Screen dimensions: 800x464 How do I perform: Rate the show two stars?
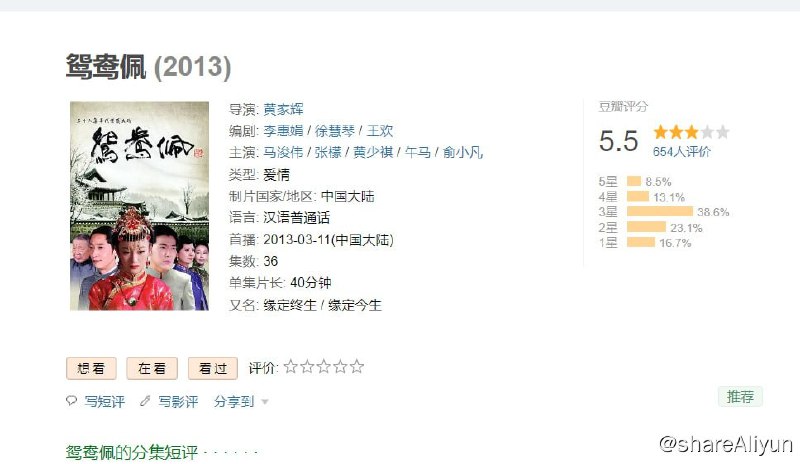307,367
